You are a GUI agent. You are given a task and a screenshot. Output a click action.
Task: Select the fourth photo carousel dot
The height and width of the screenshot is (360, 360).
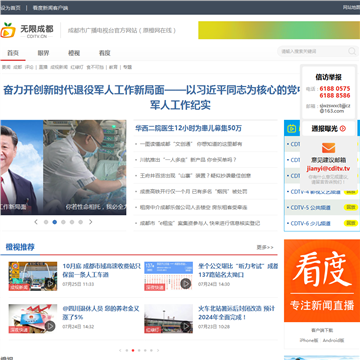(x=72, y=222)
